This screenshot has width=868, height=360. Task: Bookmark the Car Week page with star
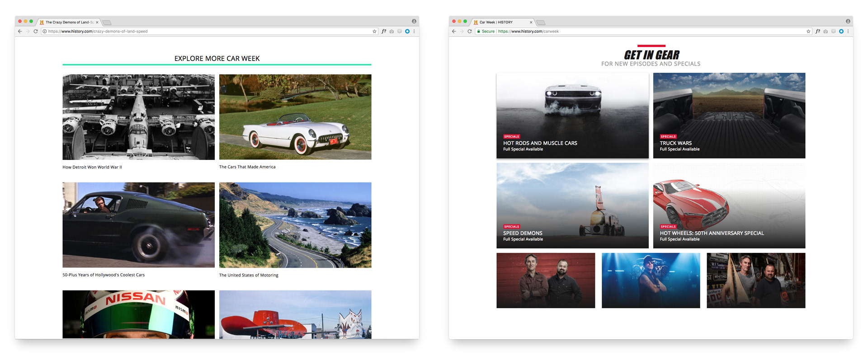tap(808, 31)
